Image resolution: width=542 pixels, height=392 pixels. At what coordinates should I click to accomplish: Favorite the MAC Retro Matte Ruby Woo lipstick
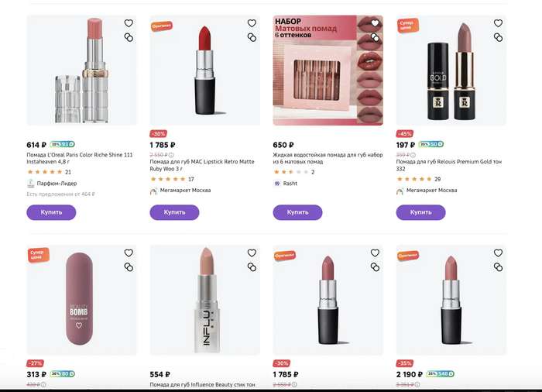(x=252, y=23)
